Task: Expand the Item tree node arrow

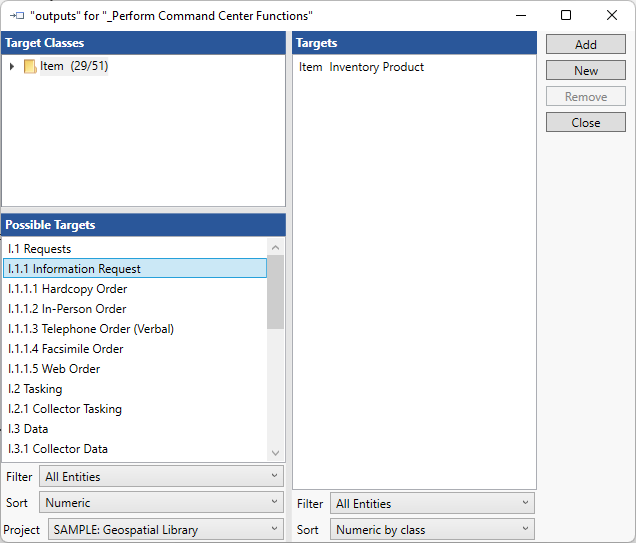Action: tap(12, 67)
